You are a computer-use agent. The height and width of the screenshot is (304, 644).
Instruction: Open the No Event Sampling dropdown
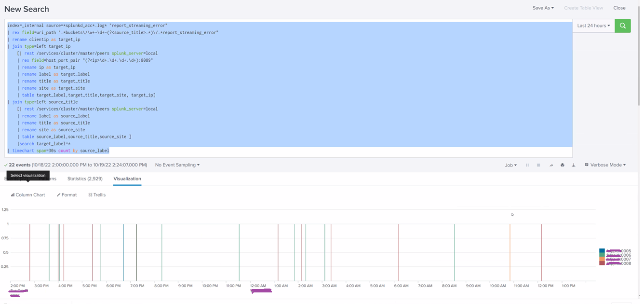[x=177, y=165]
